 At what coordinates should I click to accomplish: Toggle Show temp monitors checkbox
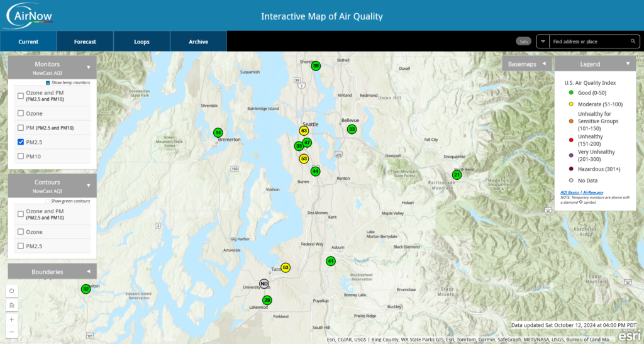(x=48, y=82)
